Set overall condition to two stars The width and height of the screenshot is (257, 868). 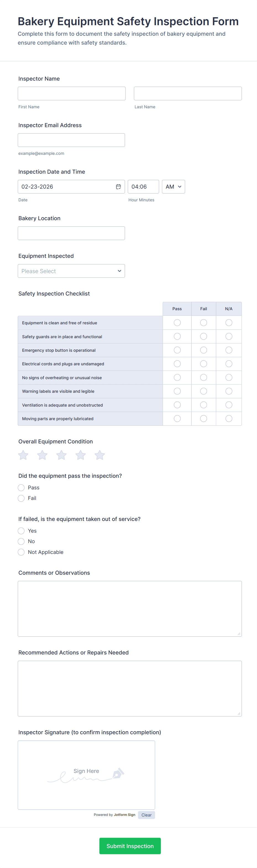(42, 455)
